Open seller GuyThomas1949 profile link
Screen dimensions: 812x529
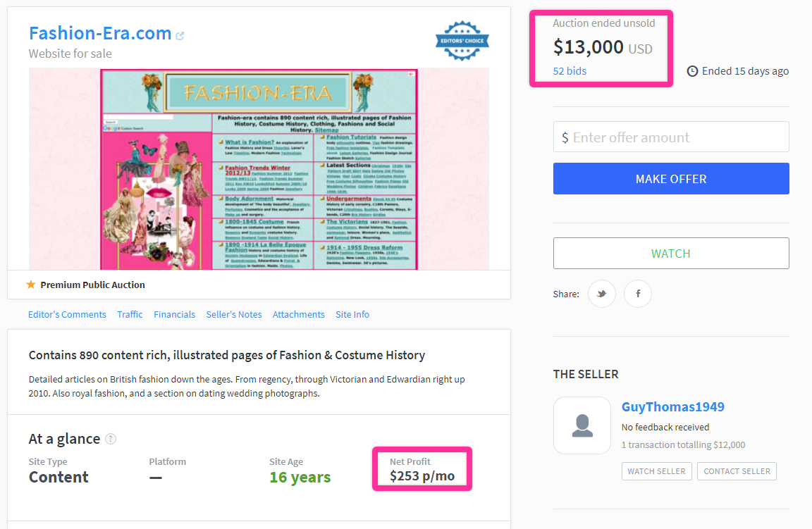click(x=672, y=407)
